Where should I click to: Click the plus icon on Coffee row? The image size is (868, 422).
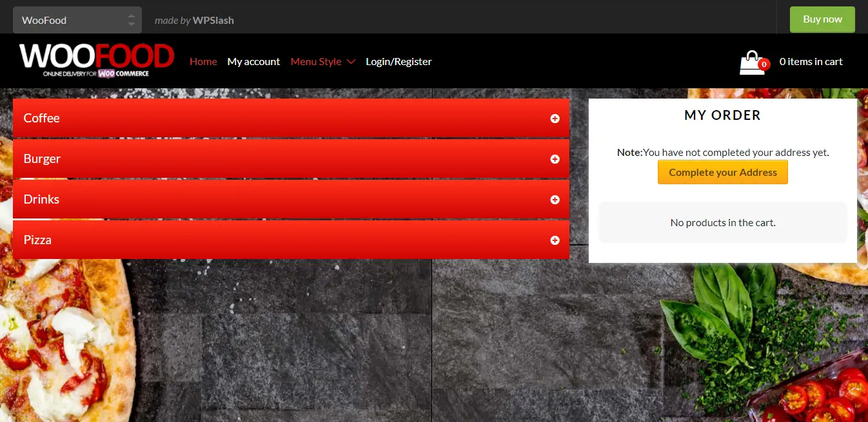pos(555,119)
